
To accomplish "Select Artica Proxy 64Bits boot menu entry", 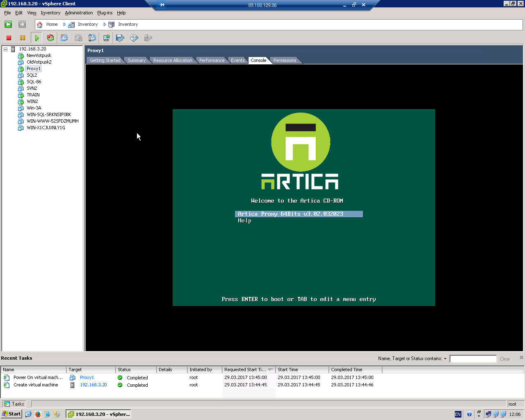I will 299,214.
